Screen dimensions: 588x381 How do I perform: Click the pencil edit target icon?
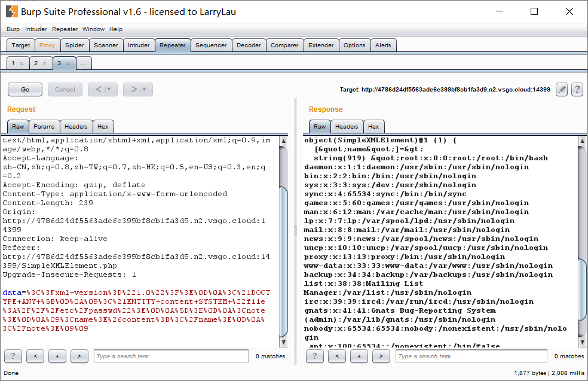point(561,89)
